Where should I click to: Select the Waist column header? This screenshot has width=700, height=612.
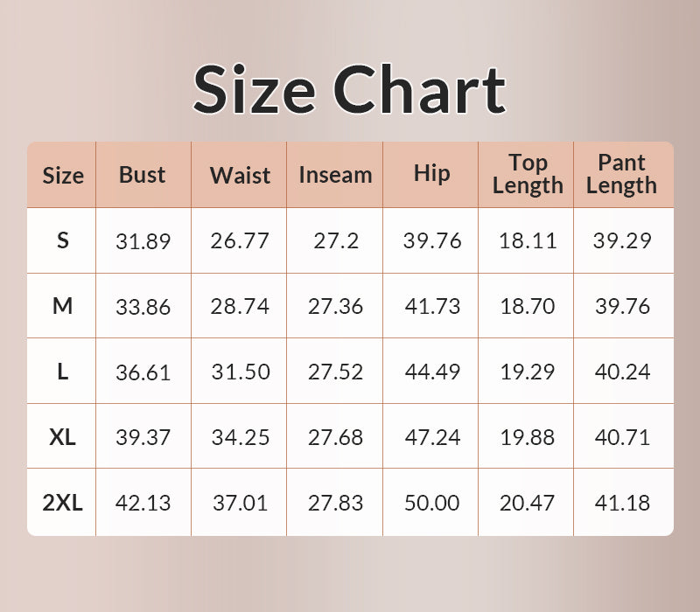point(240,175)
